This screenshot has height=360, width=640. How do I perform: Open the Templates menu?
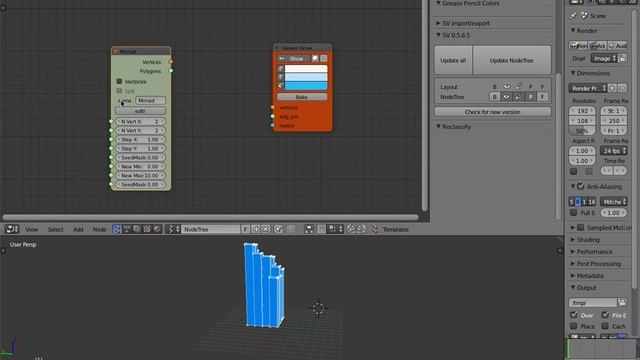(396, 229)
